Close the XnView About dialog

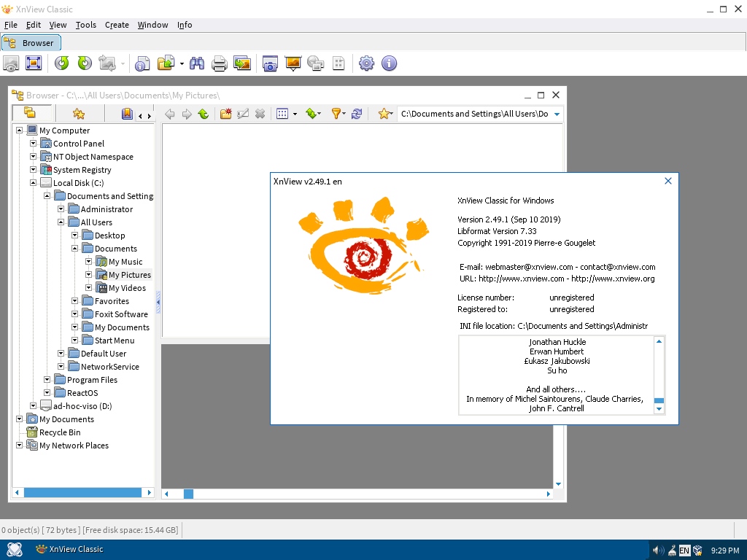(667, 181)
